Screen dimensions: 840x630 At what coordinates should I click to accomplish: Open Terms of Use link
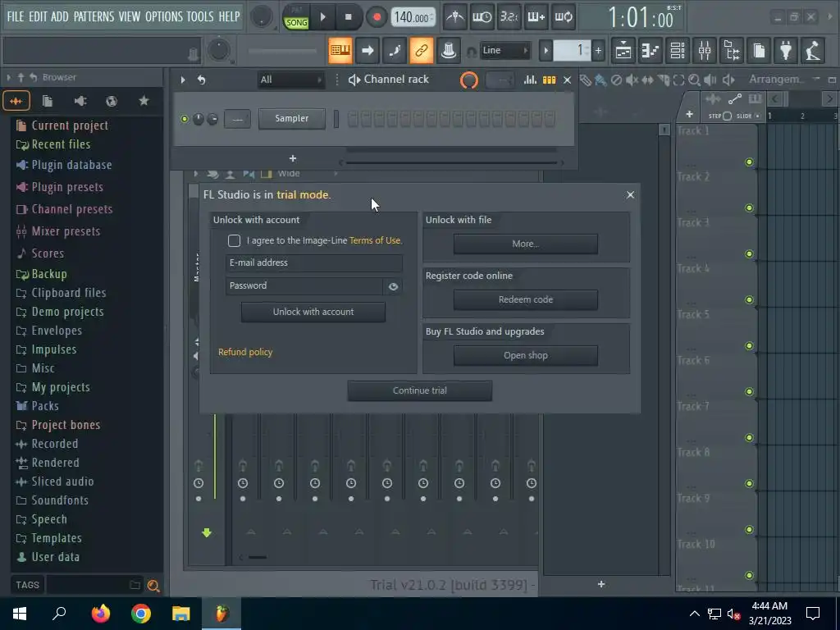(376, 240)
